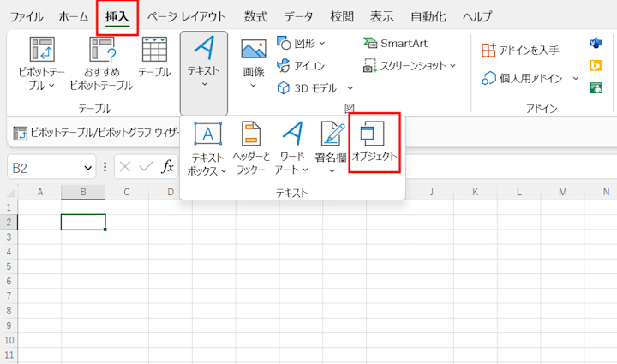This screenshot has height=364, width=617.
Task: Click the Name Box showing B2
Action: click(x=45, y=168)
